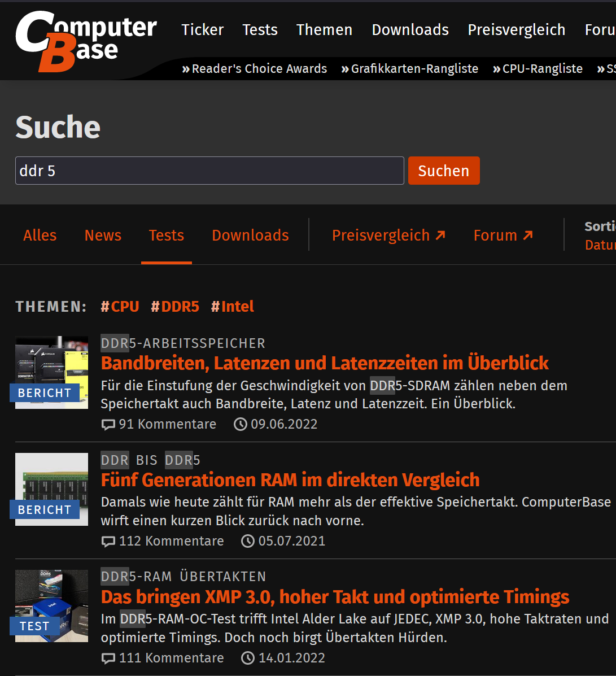
Task: Click the date text 09.06.2022
Action: click(284, 424)
